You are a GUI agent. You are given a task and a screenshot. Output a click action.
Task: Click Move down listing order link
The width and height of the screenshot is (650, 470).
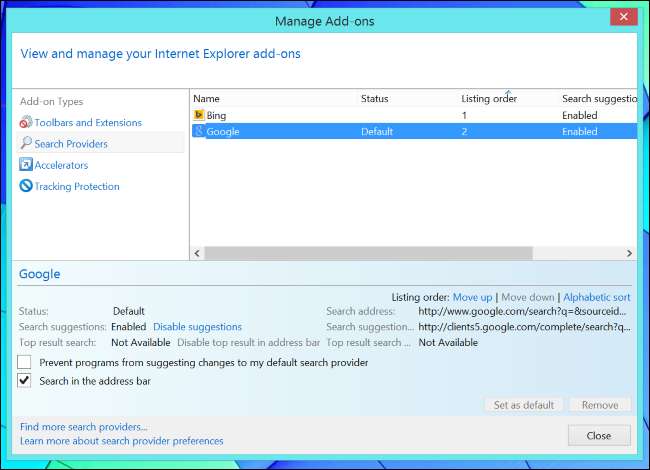pyautogui.click(x=527, y=297)
